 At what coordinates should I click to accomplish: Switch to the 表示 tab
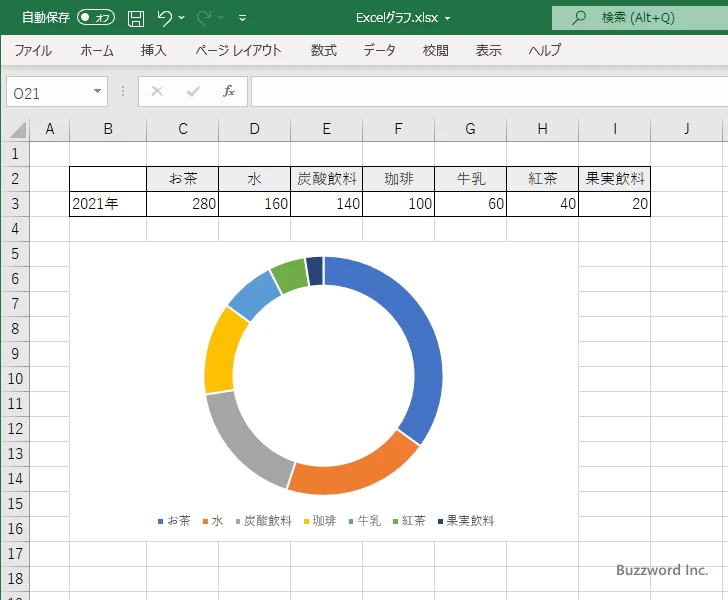pos(489,50)
